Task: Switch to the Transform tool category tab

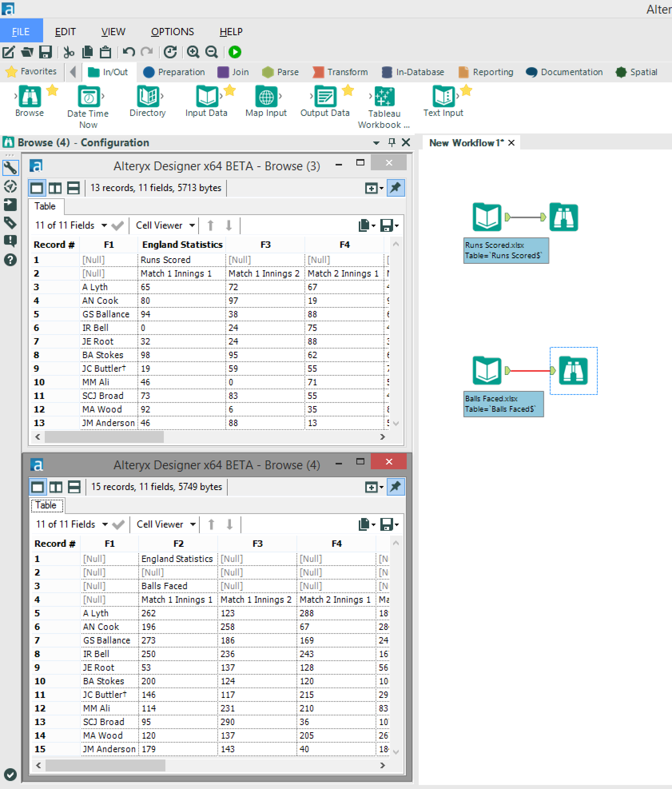Action: click(x=340, y=72)
